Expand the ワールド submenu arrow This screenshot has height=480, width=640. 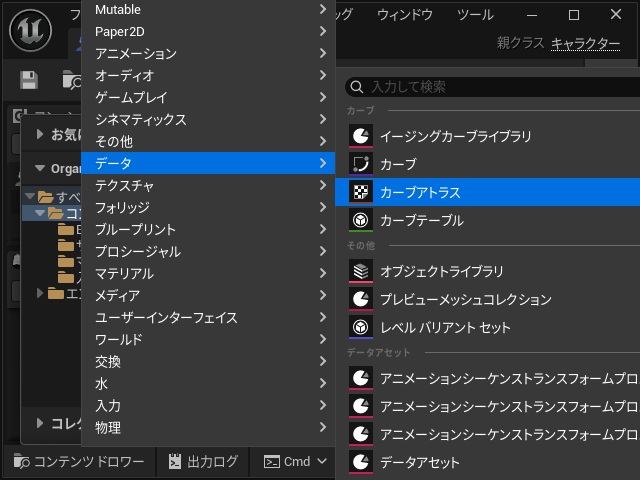coord(323,340)
